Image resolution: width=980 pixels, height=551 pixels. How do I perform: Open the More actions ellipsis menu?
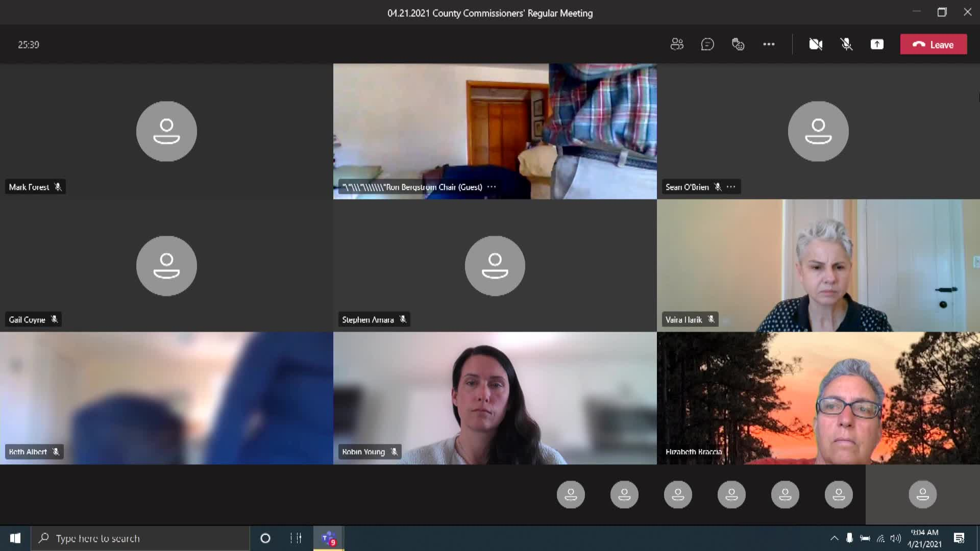769,44
